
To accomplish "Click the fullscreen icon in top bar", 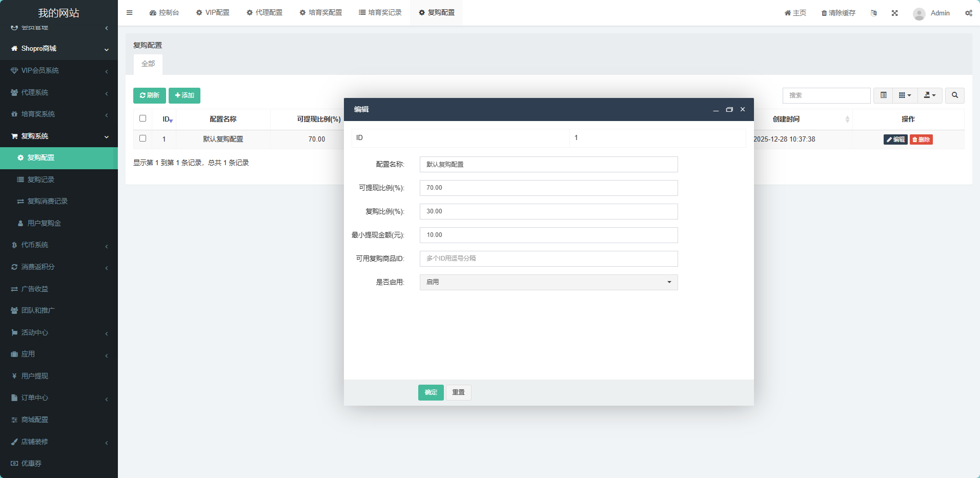I will 894,13.
